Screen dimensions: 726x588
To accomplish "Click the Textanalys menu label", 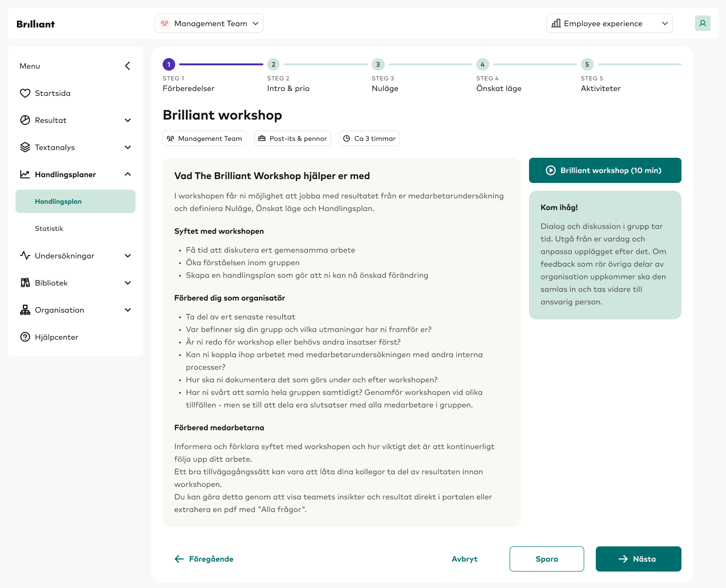I will click(55, 147).
